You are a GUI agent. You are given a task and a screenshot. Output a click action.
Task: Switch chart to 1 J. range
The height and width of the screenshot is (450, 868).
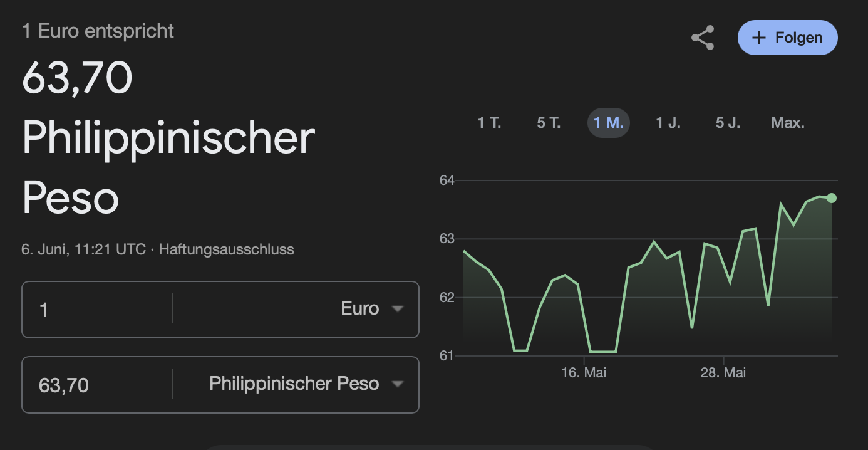coord(668,123)
